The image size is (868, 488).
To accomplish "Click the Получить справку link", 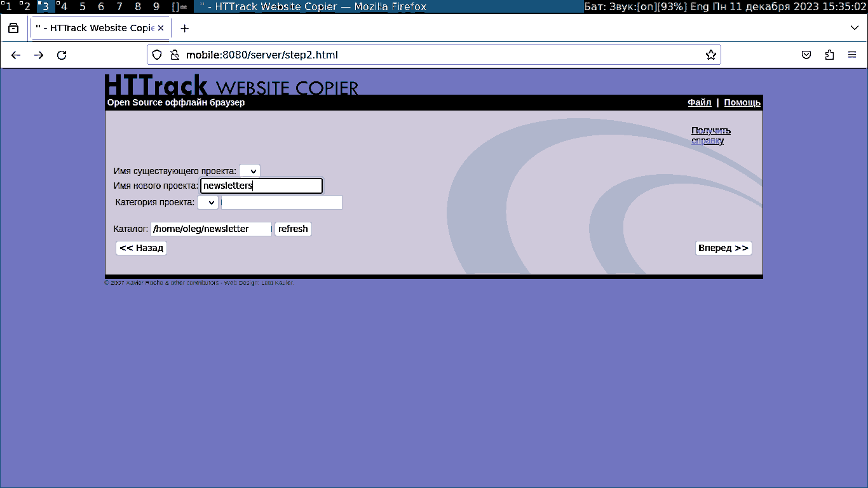I will click(710, 135).
